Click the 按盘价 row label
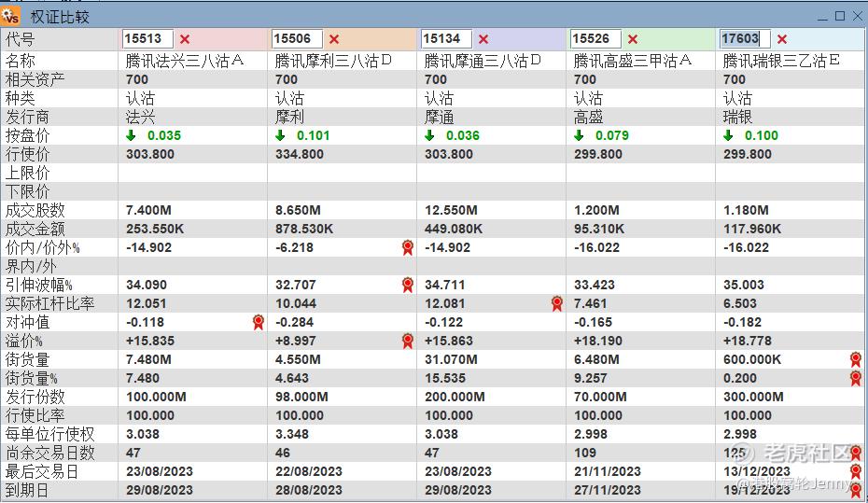 [x=27, y=135]
